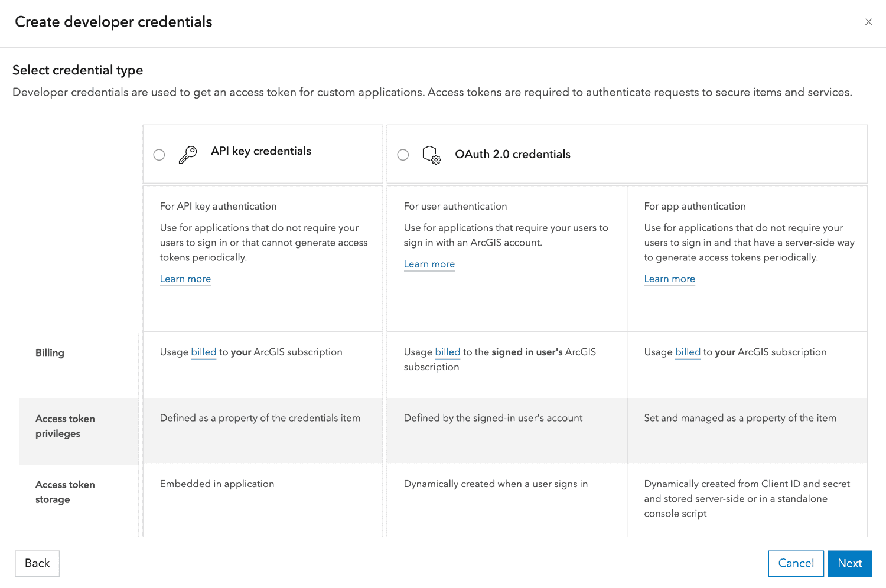This screenshot has height=588, width=886.
Task: Open Learn more under app authentication
Action: [669, 279]
